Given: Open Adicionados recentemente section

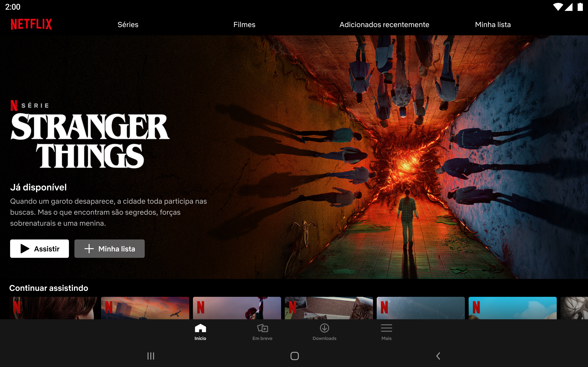Looking at the screenshot, I should pos(384,24).
